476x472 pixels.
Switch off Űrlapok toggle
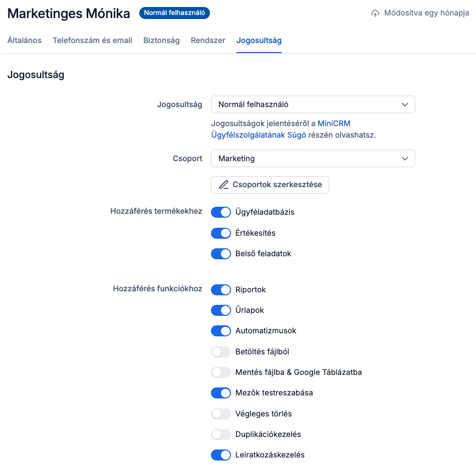tap(220, 310)
